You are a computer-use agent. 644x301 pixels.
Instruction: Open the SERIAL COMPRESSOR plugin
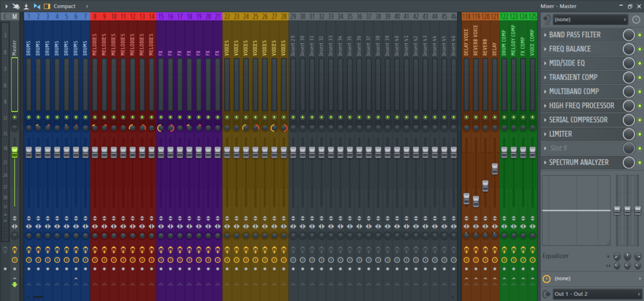[x=578, y=119]
